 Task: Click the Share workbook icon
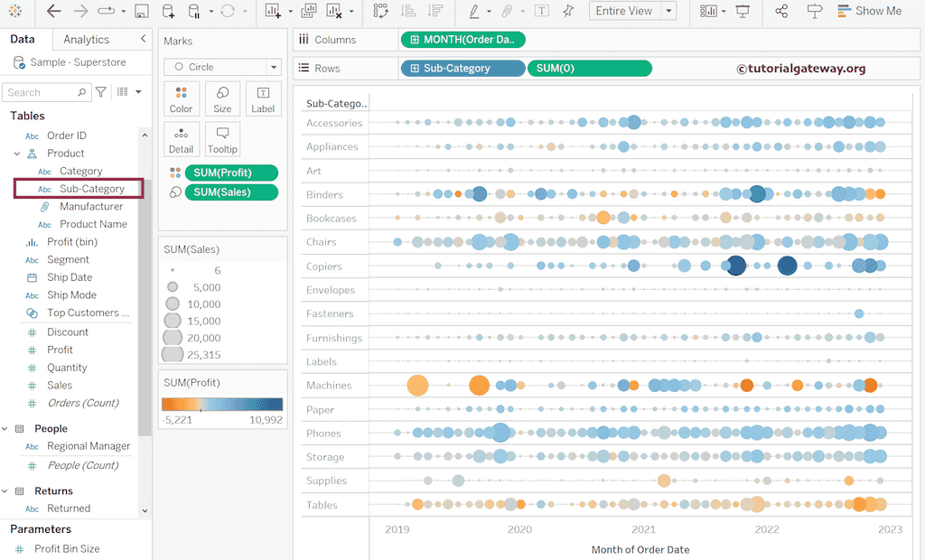tap(781, 12)
